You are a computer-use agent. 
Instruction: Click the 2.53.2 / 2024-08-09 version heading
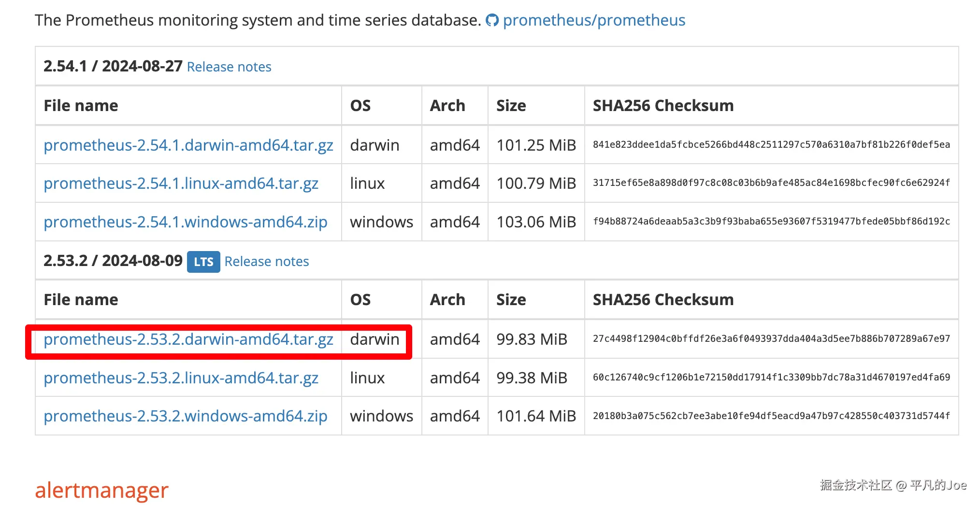[113, 261]
